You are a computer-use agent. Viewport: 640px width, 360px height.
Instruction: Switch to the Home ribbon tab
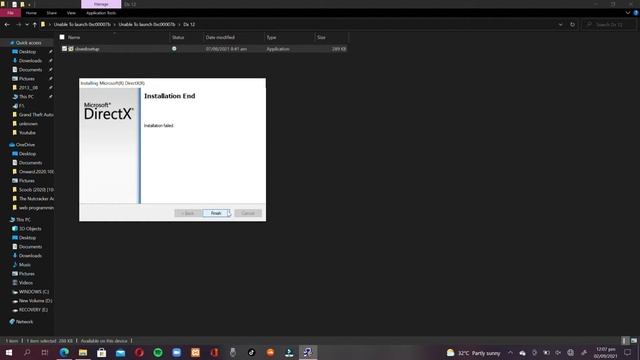click(31, 13)
